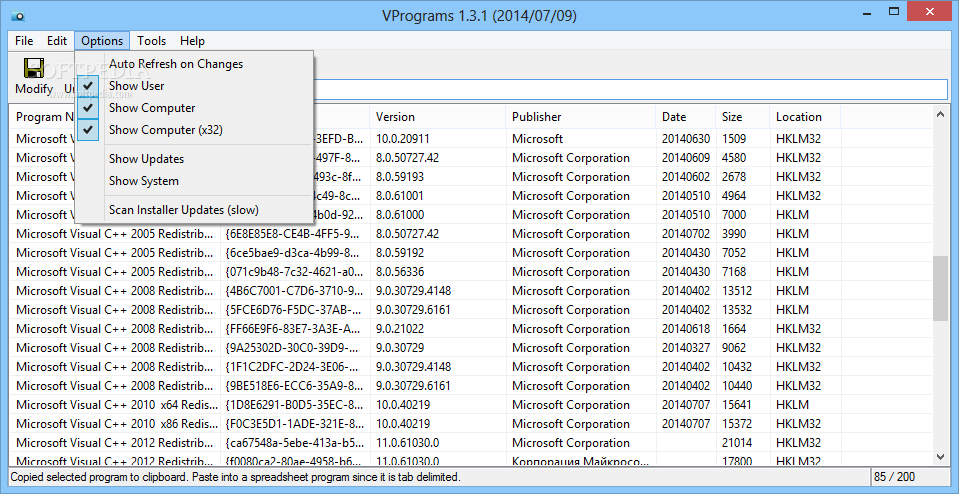Click the 85 / 200 status bar count
This screenshot has height=494, width=959.
(895, 476)
